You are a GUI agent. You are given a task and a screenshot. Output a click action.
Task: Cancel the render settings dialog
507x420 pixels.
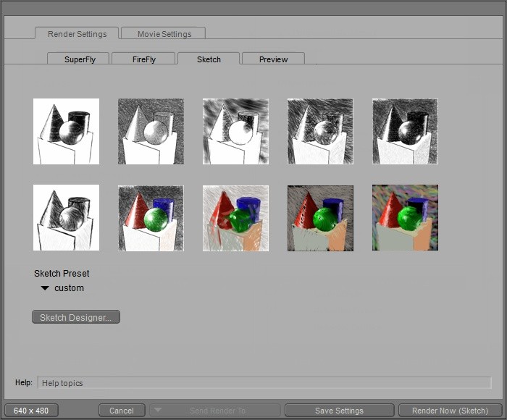click(122, 411)
